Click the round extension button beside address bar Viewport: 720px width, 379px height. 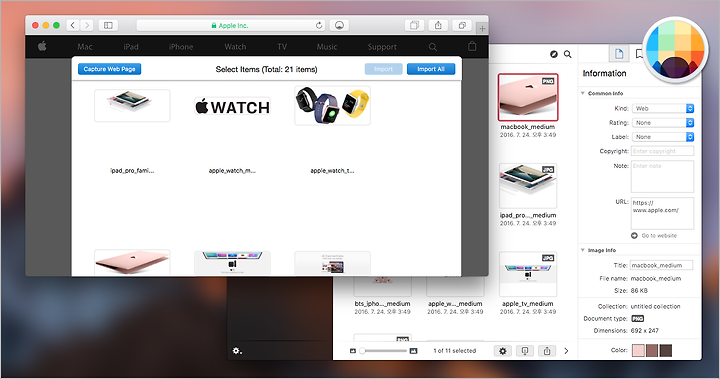coord(339,25)
